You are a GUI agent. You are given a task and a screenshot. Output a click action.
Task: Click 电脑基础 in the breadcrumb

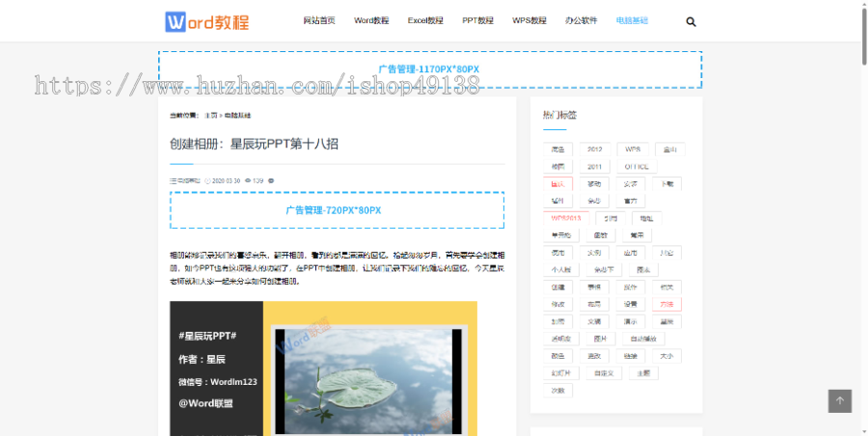(x=237, y=116)
